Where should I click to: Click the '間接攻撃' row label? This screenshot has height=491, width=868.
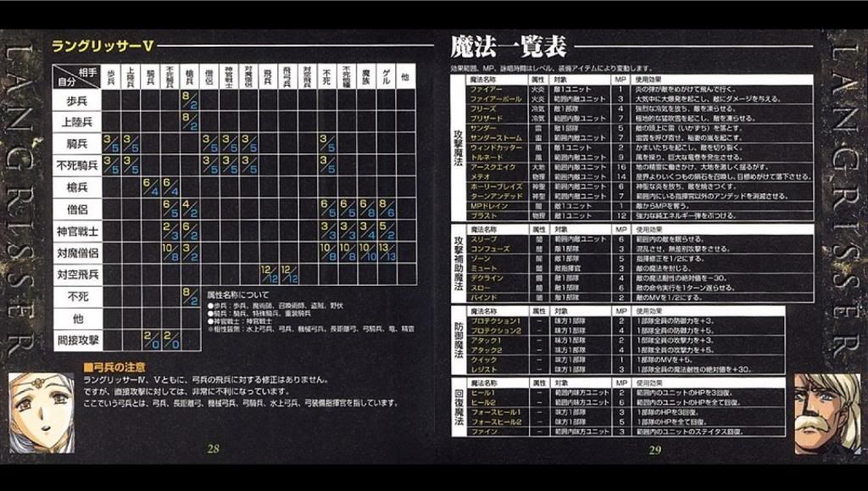[x=77, y=340]
